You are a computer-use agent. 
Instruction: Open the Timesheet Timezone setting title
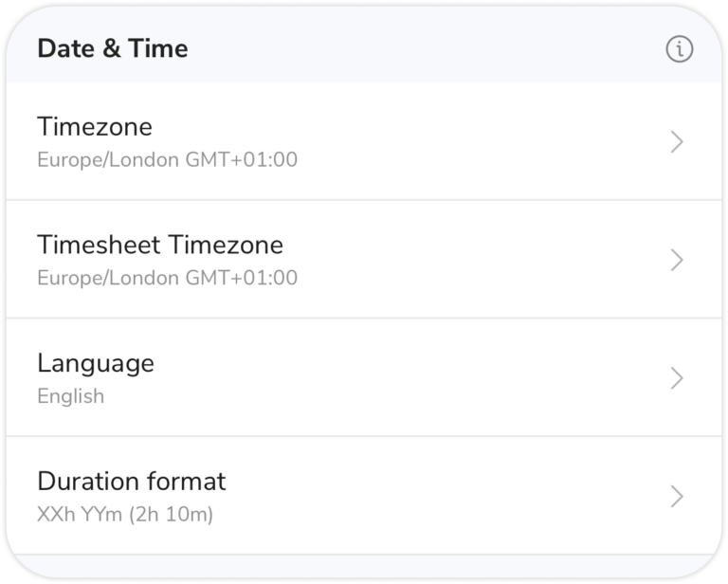click(159, 245)
